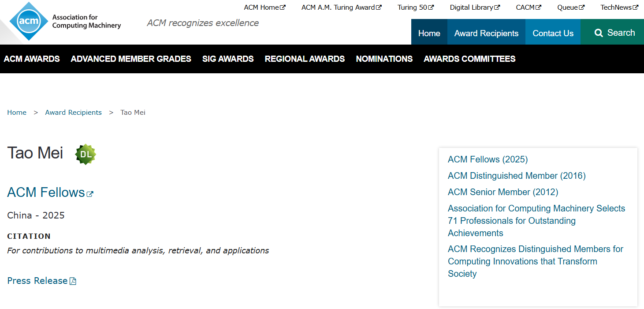Click the green DL badge icon
Image resolution: width=644 pixels, height=309 pixels.
click(86, 154)
